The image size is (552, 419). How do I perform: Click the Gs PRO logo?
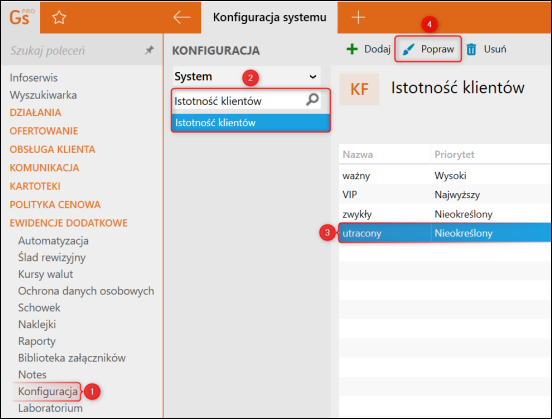point(21,17)
